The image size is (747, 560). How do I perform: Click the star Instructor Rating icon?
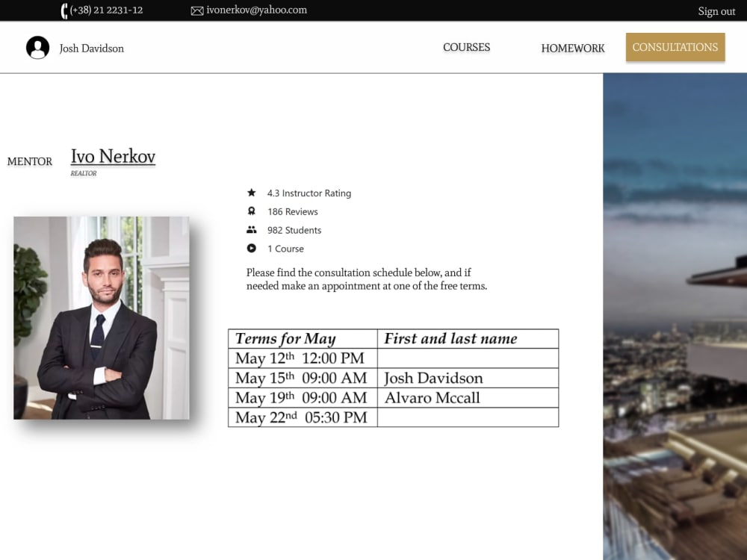(252, 193)
